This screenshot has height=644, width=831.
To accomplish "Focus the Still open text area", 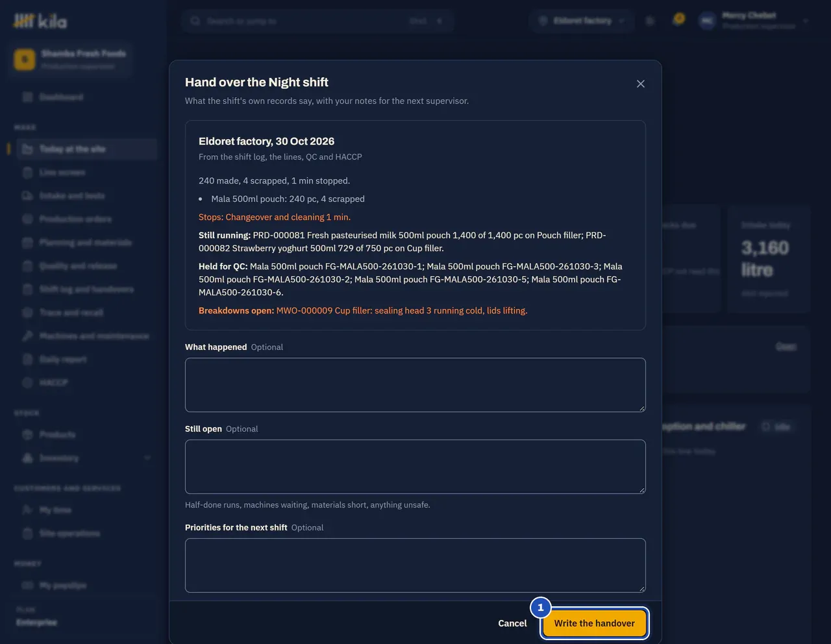I will [415, 467].
